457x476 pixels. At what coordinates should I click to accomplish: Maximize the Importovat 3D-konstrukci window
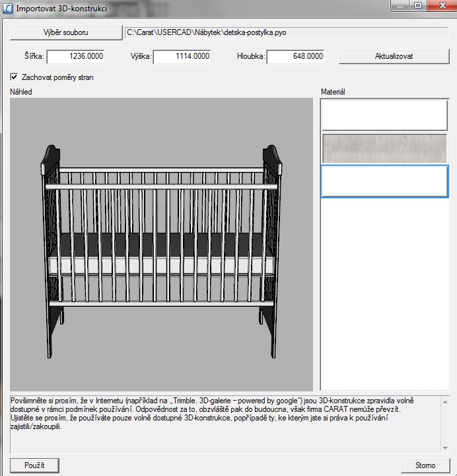tap(418, 6)
